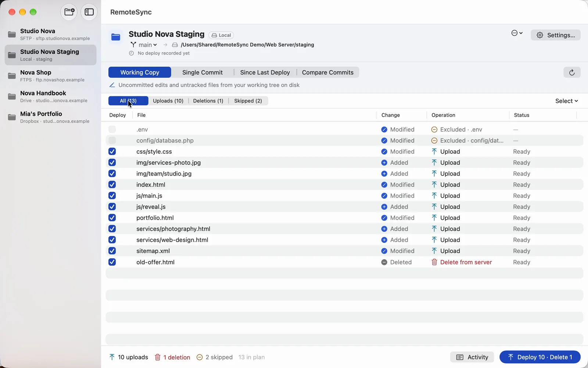This screenshot has width=588, height=368.
Task: Click the Modified icon for index.html
Action: tap(384, 185)
